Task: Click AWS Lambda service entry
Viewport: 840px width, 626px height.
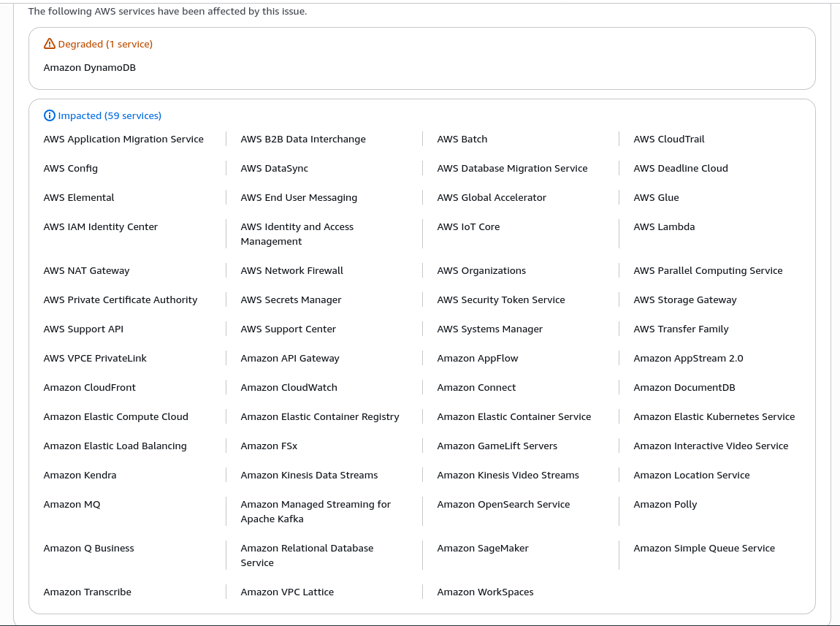Action: click(x=664, y=226)
